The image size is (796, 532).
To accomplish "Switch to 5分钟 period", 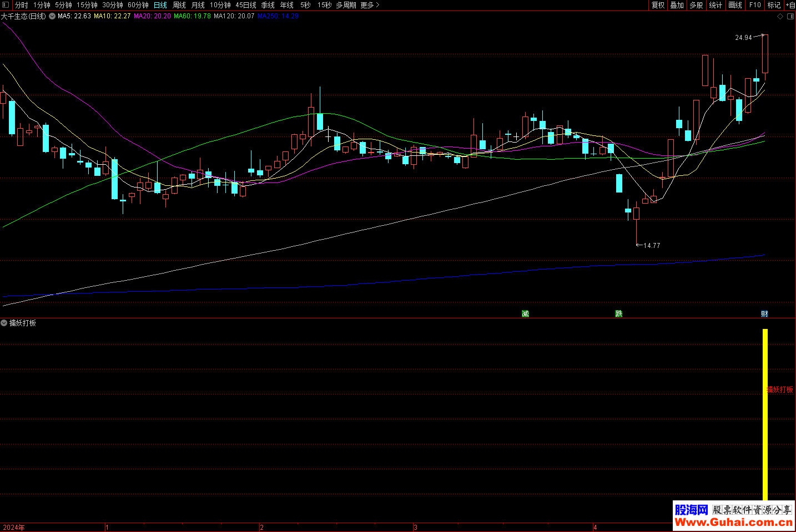I will pyautogui.click(x=63, y=5).
